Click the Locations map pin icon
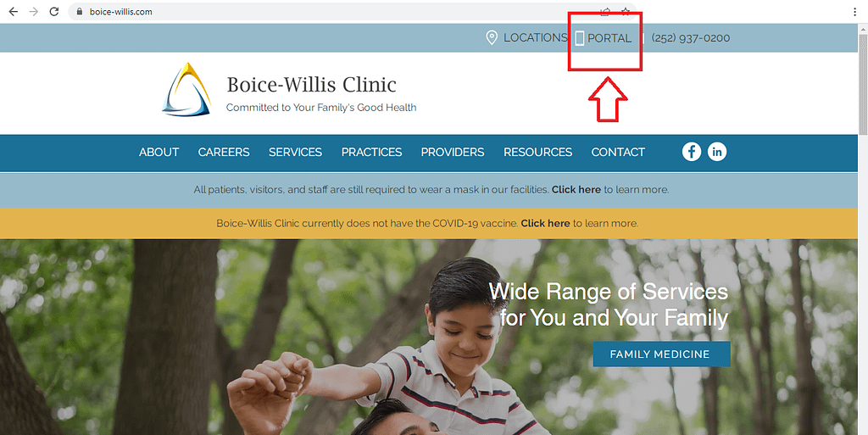 click(492, 37)
